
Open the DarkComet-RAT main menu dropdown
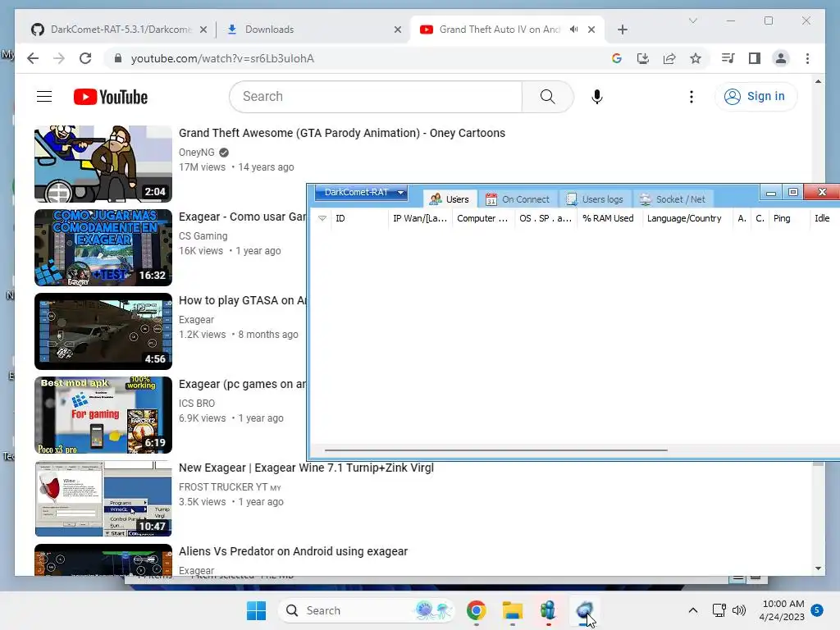point(361,192)
